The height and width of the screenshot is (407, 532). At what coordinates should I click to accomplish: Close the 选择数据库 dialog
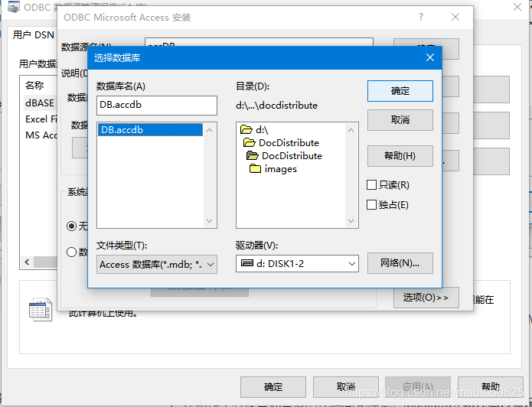pos(430,57)
